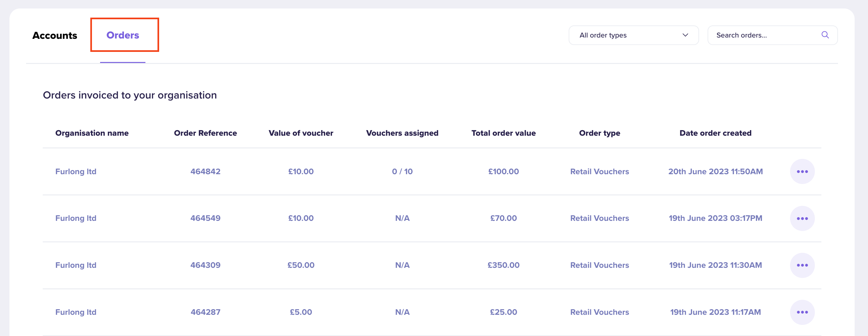Click Furlong ltd in the 464842 row
The height and width of the screenshot is (336, 868).
tap(76, 172)
